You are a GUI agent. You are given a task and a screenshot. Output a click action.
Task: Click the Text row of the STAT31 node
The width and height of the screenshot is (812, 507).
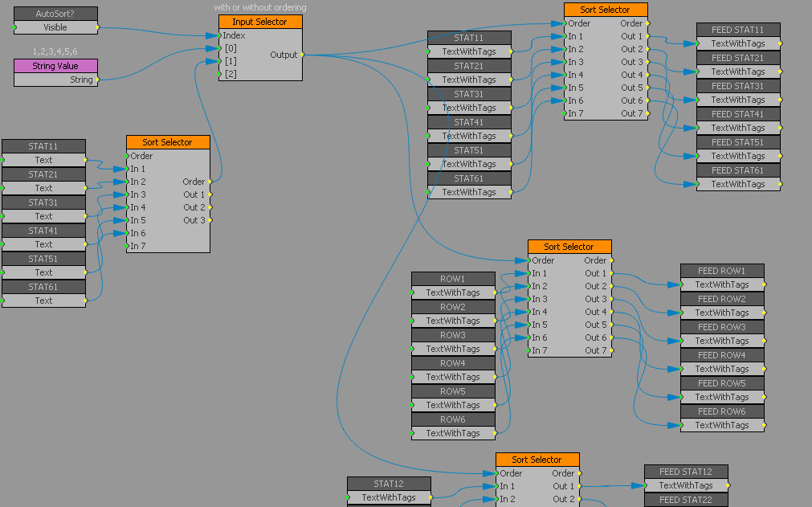[x=43, y=216]
